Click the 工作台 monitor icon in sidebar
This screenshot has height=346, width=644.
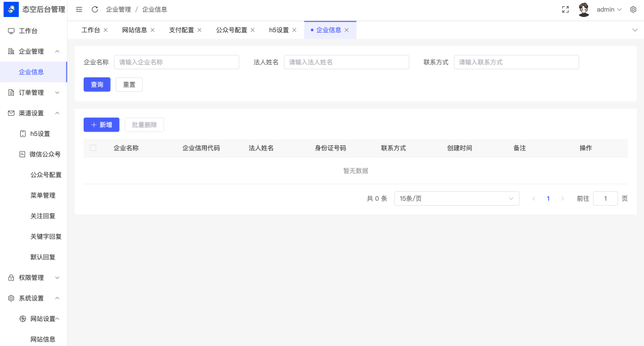pos(11,31)
